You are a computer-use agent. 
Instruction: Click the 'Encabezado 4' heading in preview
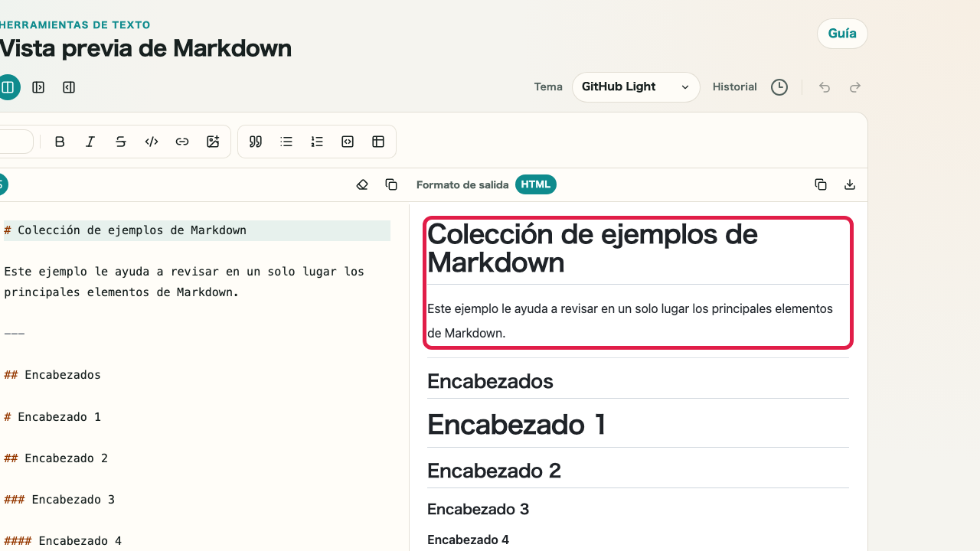468,540
